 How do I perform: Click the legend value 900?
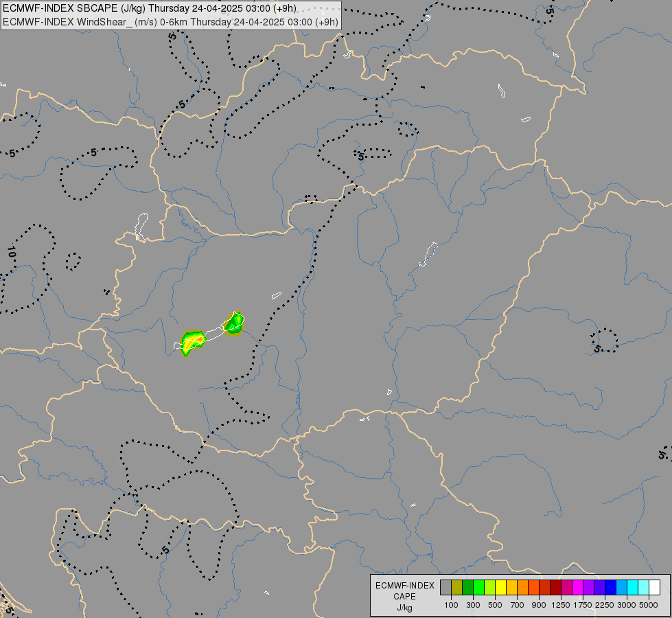point(539,605)
